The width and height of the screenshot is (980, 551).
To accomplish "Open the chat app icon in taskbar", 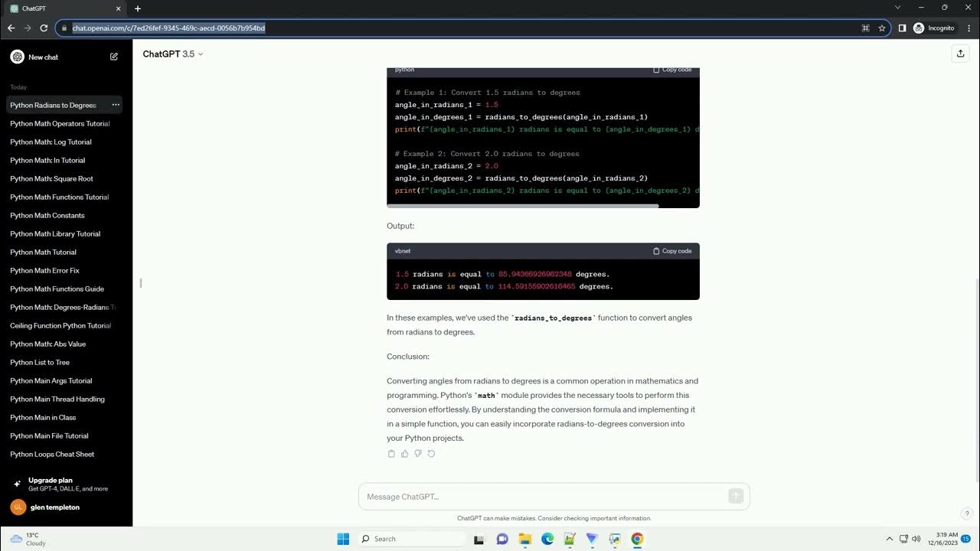I will click(x=502, y=539).
